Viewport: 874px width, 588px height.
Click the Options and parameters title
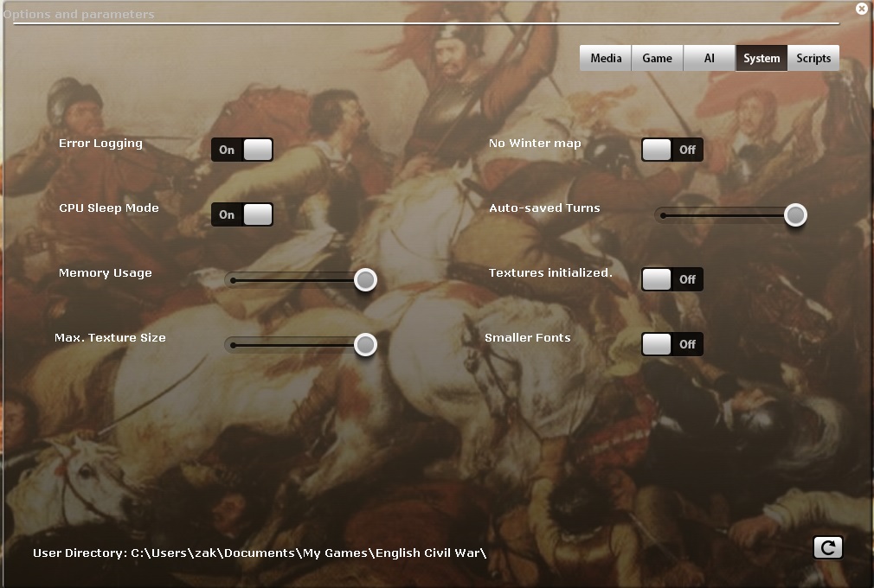coord(79,15)
